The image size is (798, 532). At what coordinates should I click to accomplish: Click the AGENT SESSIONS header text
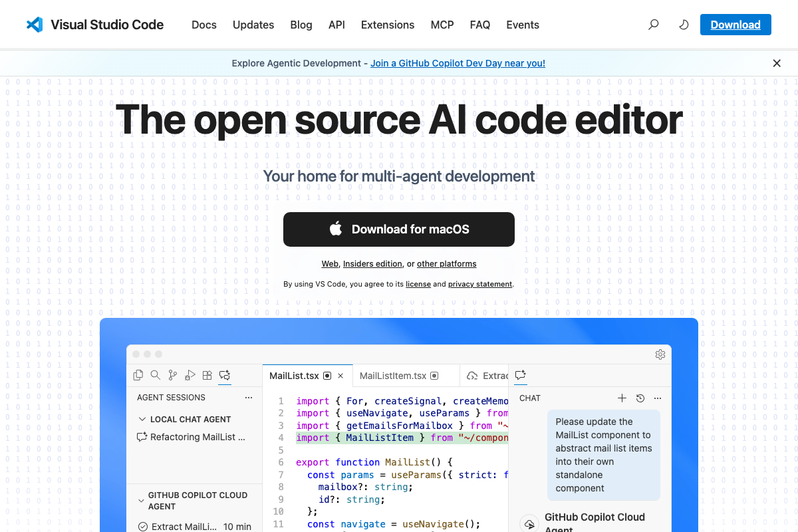click(x=171, y=398)
